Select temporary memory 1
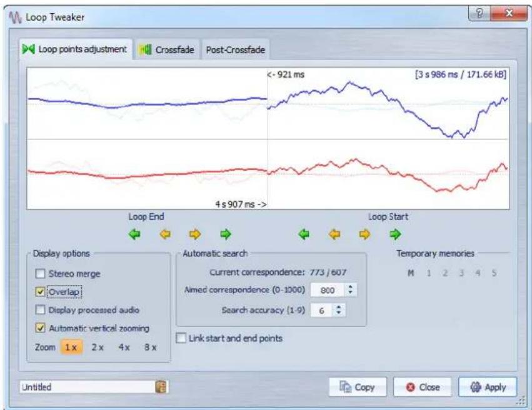 pyautogui.click(x=429, y=273)
